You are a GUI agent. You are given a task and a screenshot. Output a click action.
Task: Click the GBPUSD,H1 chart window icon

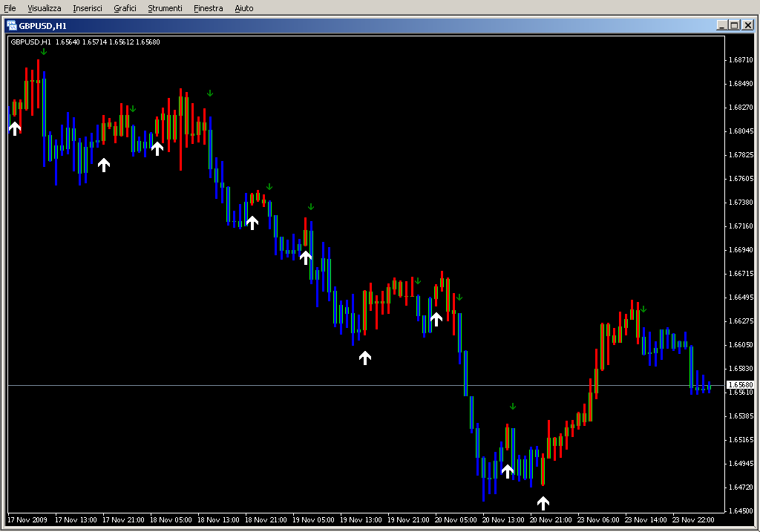tap(12, 26)
